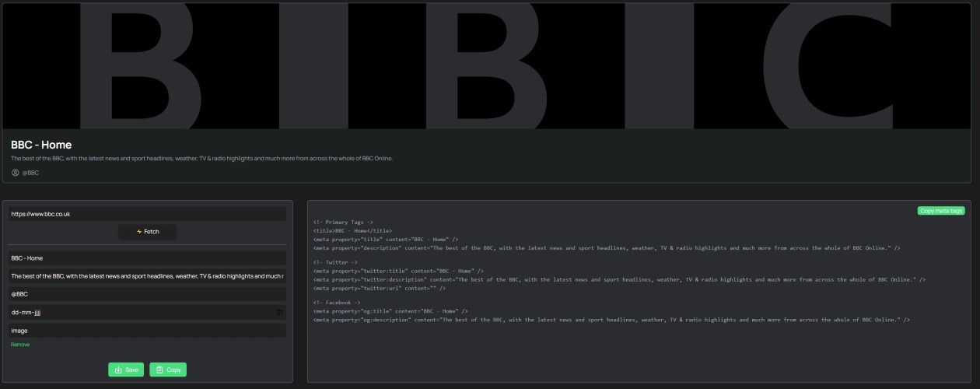Screen dimensions: 980x389
Task: Click the meta property="title" code line
Action: click(386, 240)
